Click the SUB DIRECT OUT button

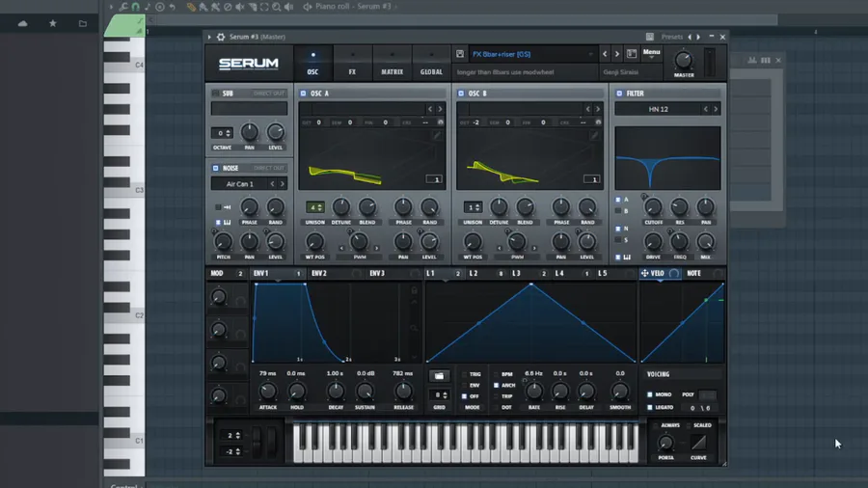click(x=268, y=94)
